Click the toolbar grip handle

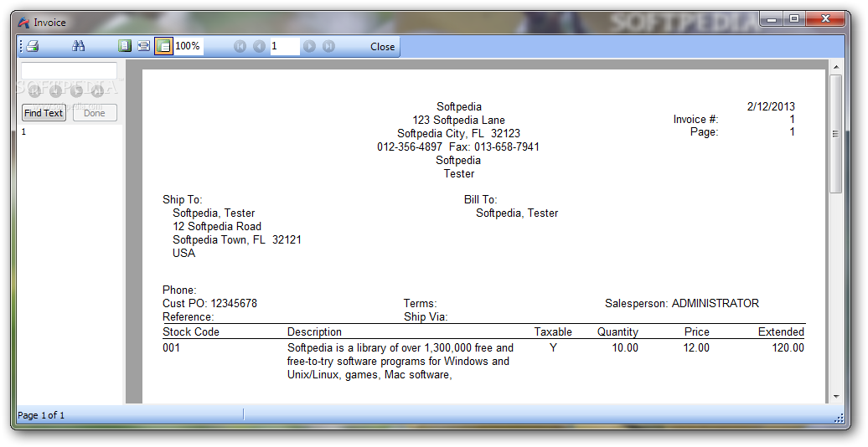point(21,47)
